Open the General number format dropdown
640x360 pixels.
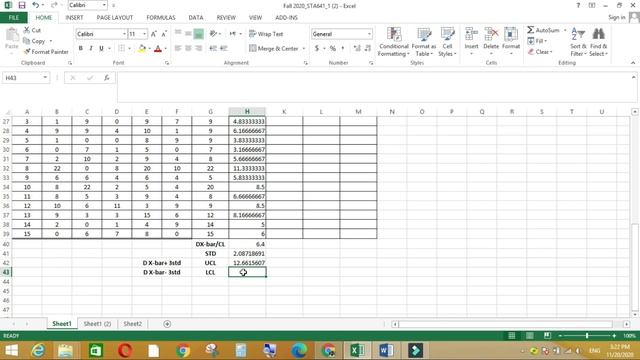click(369, 34)
